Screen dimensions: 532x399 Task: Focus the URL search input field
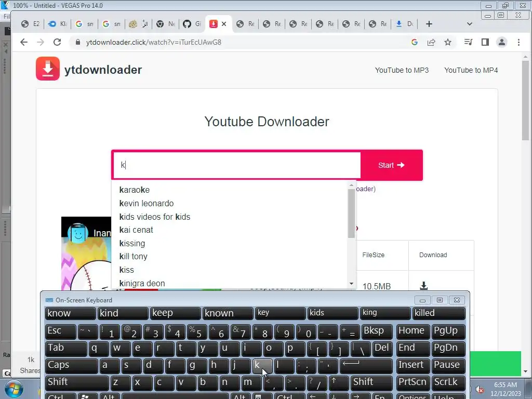[237, 165]
